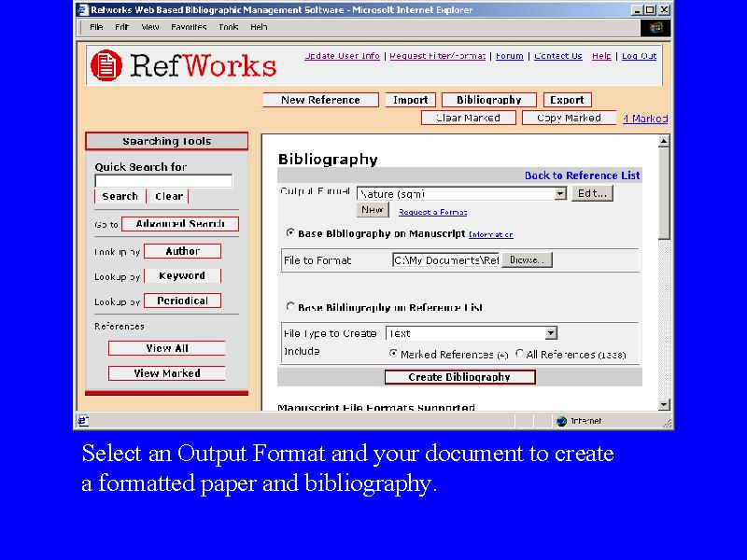The width and height of the screenshot is (747, 560).
Task: Click the Copy Marked button
Action: click(569, 118)
